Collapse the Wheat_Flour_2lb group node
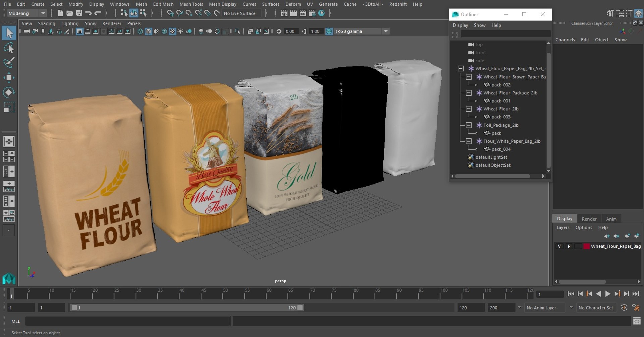This screenshot has width=644, height=337. pos(469,109)
